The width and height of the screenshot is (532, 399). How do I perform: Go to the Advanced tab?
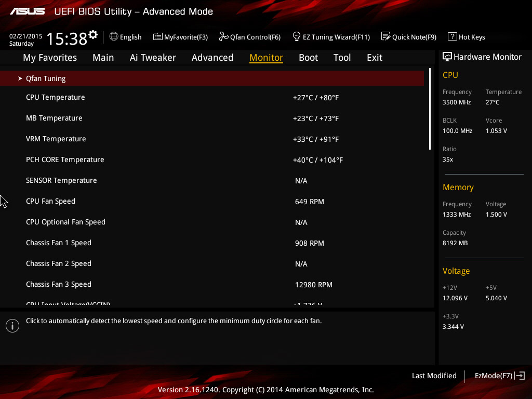[212, 58]
